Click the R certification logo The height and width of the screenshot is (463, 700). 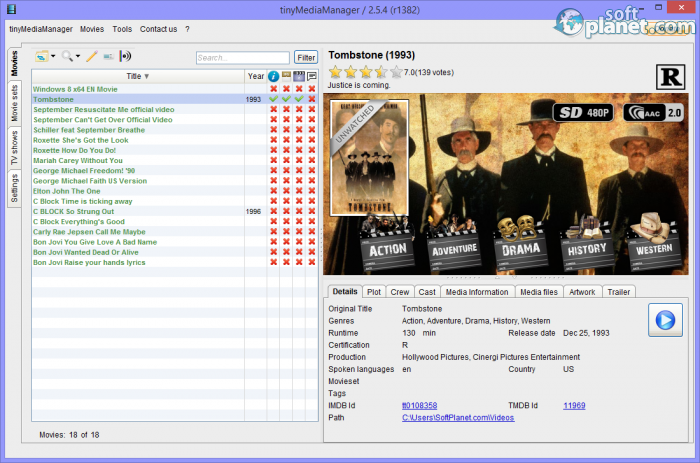tap(671, 77)
